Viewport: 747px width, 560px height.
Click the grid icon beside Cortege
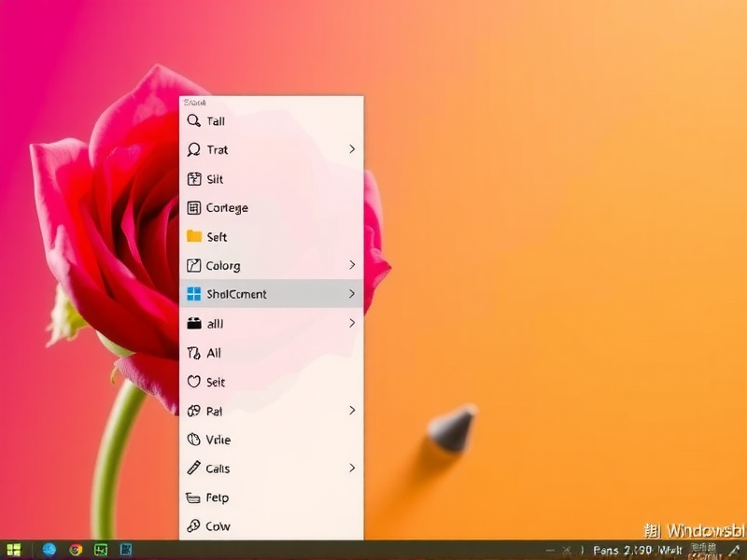point(194,208)
